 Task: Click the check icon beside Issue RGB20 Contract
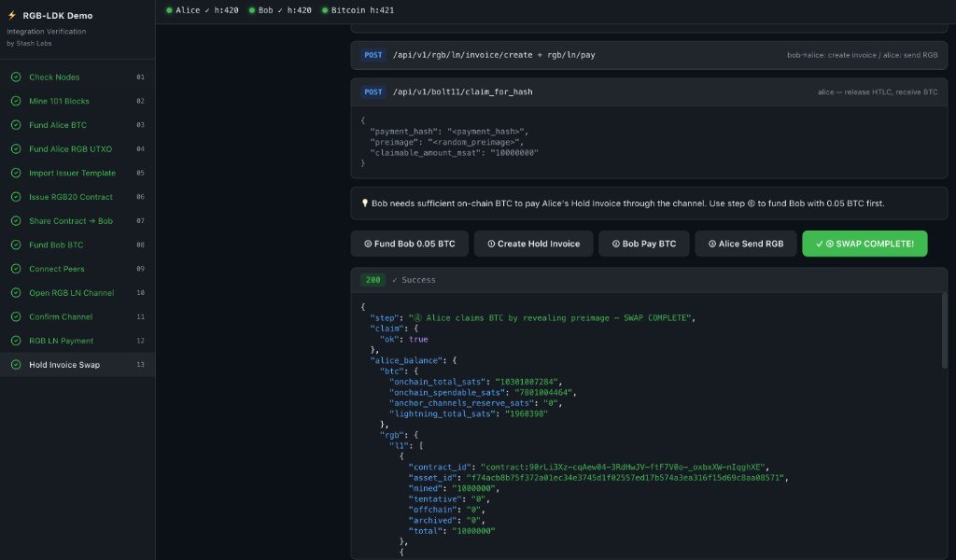pyautogui.click(x=16, y=197)
